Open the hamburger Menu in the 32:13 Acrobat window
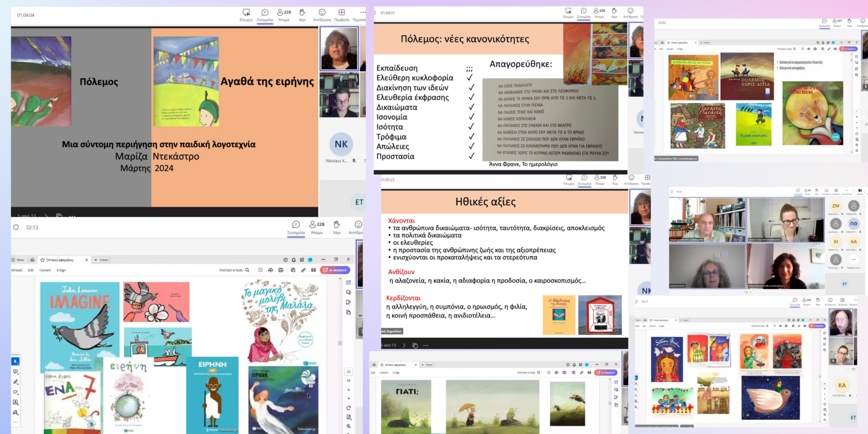868x434 pixels. click(x=17, y=260)
